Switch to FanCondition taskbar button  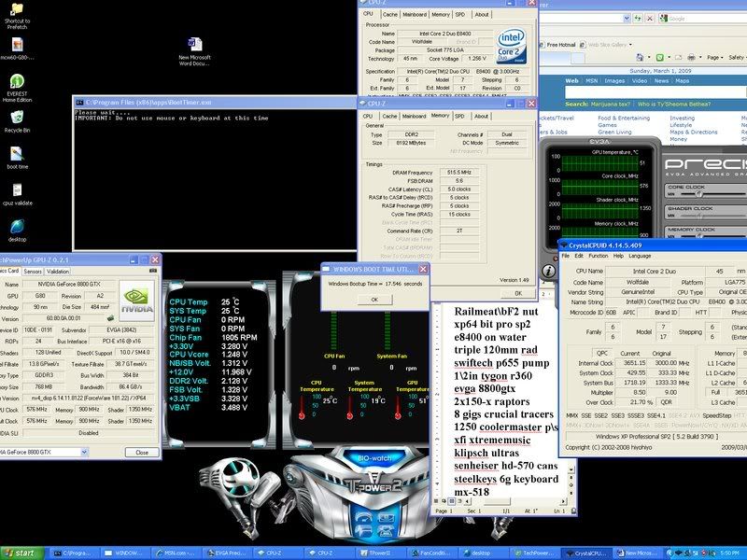pos(431,553)
